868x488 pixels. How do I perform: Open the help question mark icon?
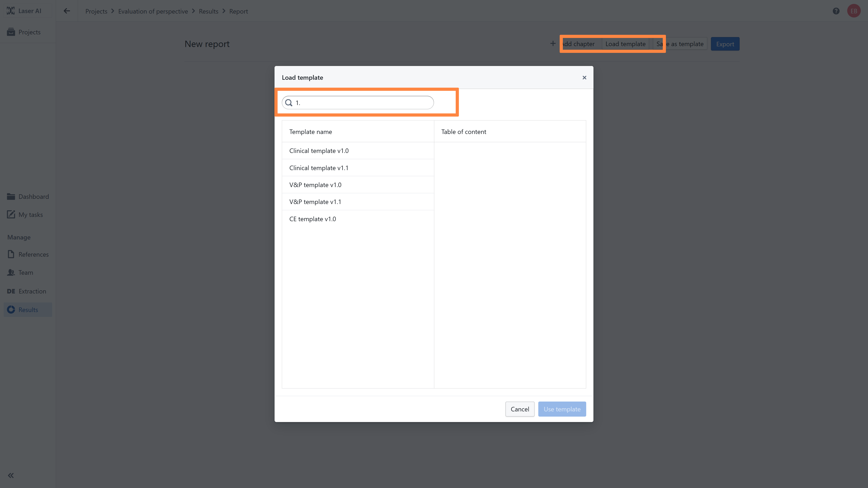point(836,11)
